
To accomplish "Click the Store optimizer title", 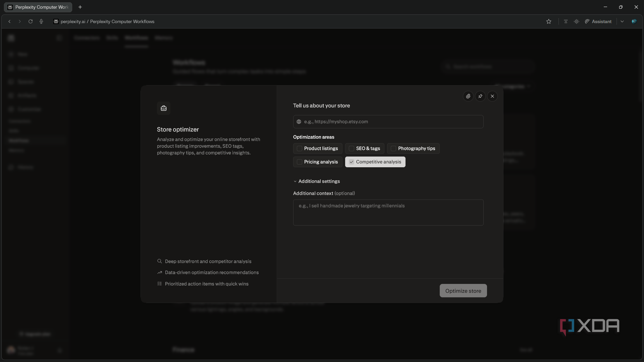I will click(x=178, y=130).
